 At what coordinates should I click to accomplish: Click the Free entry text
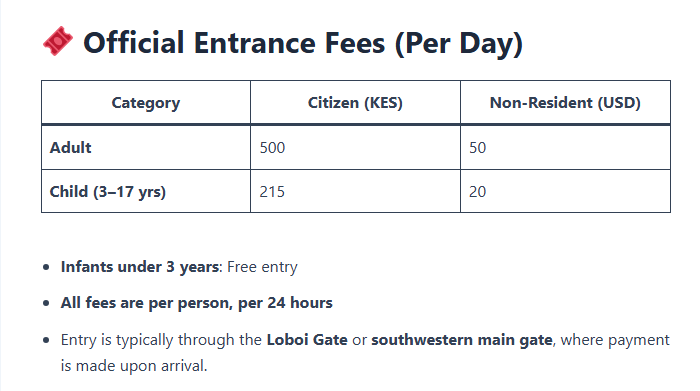click(x=262, y=267)
